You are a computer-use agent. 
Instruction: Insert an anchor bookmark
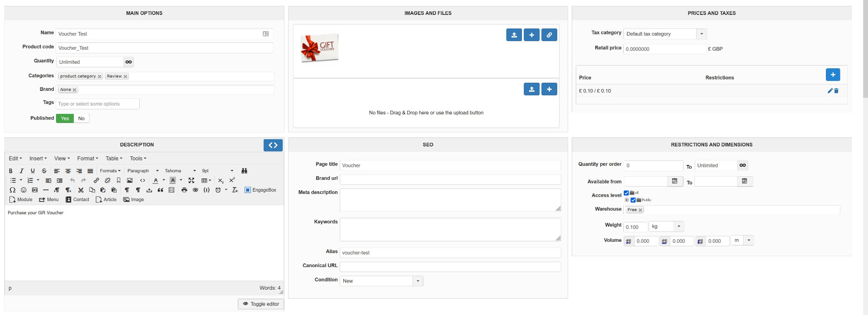pyautogui.click(x=119, y=180)
